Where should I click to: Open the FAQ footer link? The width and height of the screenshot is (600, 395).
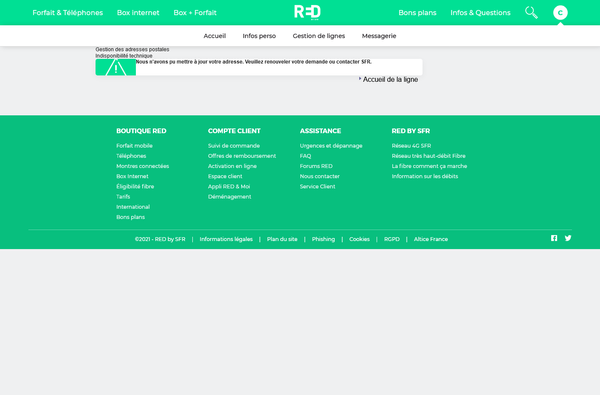tap(305, 156)
